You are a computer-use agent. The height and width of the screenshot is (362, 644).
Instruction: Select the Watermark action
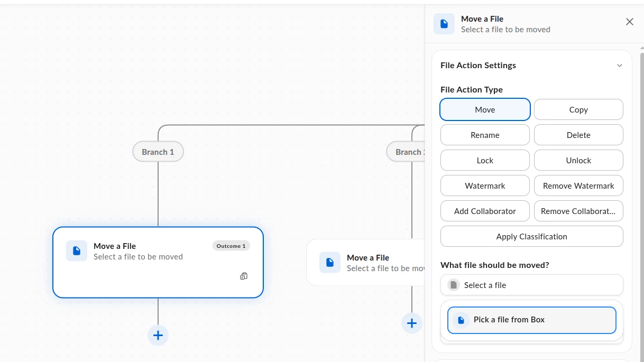point(485,185)
